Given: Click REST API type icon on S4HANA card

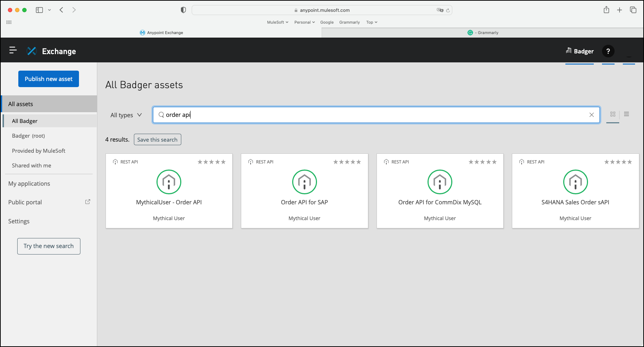Looking at the screenshot, I should click(x=522, y=162).
